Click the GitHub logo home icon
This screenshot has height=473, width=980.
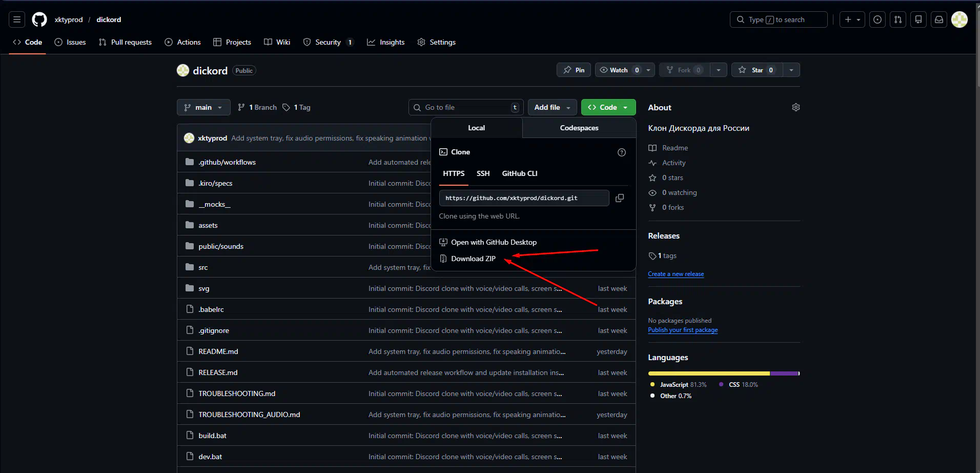point(39,19)
